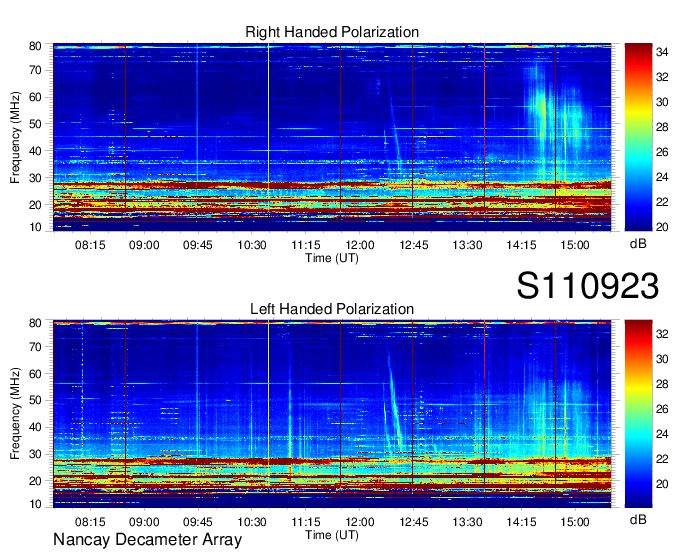The height and width of the screenshot is (552, 680).
Task: Click the 26 value on Left Handed color bar
Action: (662, 409)
